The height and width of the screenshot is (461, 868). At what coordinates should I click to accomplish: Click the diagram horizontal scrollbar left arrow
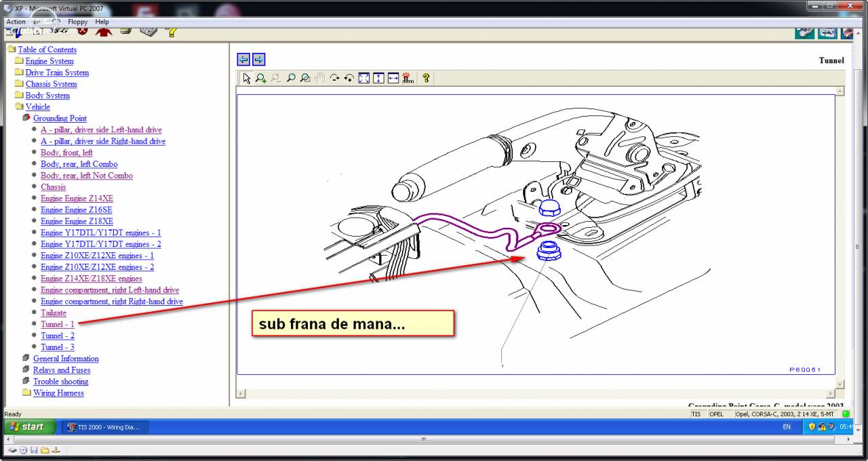click(x=241, y=393)
